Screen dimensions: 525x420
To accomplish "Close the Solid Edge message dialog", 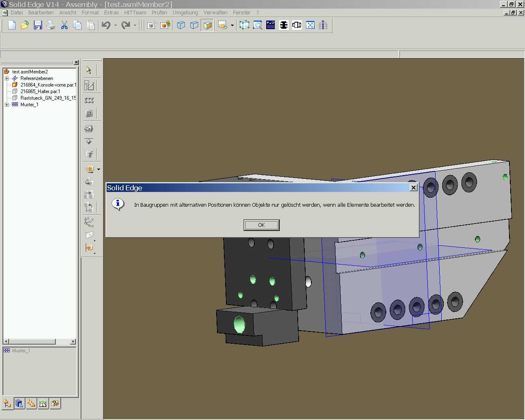I will pos(413,187).
